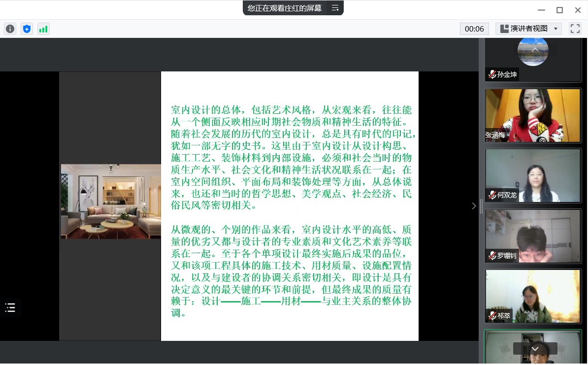
Task: Click 孙金坤's muted microphone icon
Action: (492, 75)
